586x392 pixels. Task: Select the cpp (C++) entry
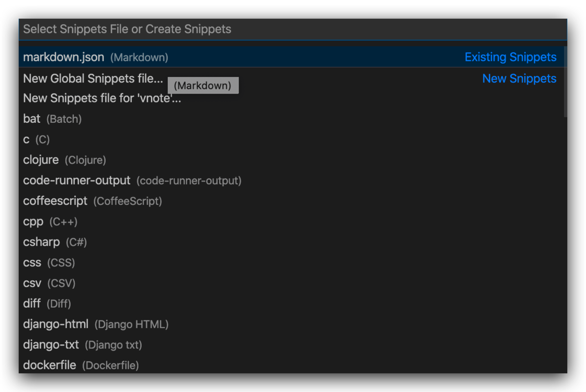pyautogui.click(x=50, y=222)
